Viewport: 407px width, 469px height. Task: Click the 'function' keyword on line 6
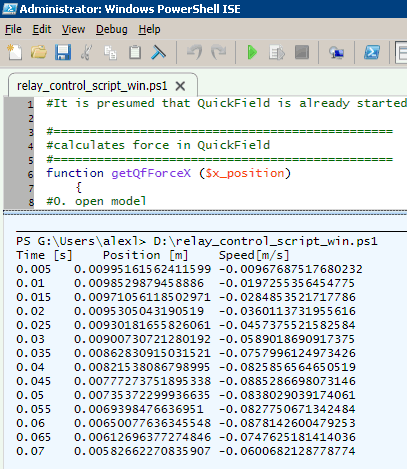click(75, 173)
